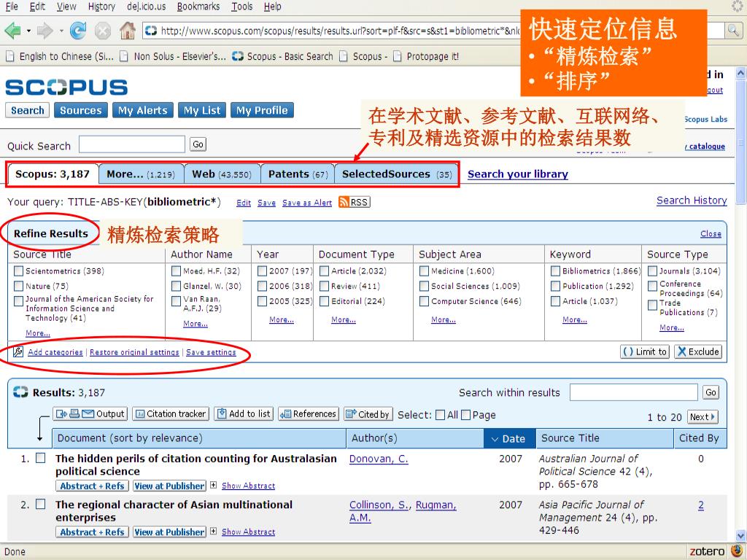Viewport: 747px width, 560px height.
Task: Go to the browser Home icon
Action: coord(127,31)
